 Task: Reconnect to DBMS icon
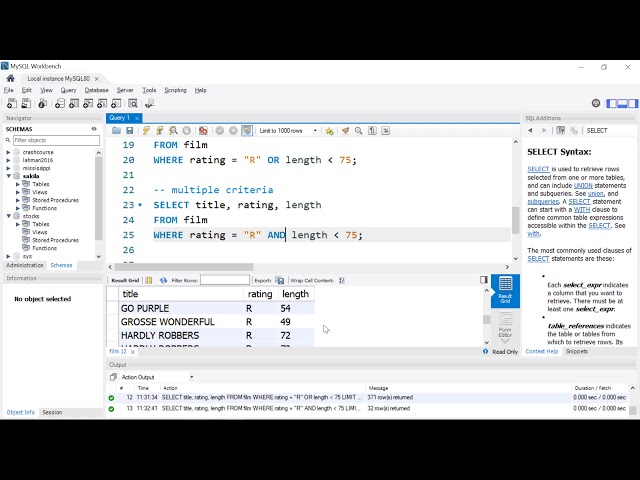(150, 104)
